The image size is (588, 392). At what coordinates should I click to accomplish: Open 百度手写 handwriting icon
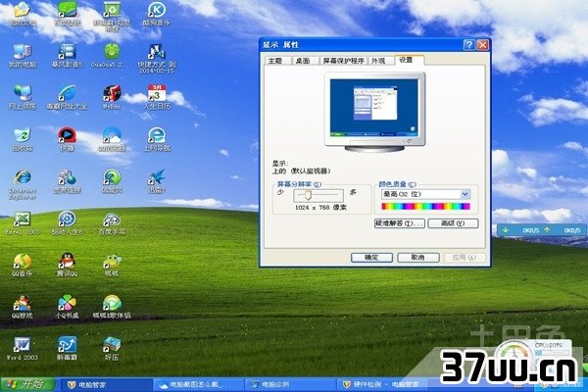pos(112,220)
